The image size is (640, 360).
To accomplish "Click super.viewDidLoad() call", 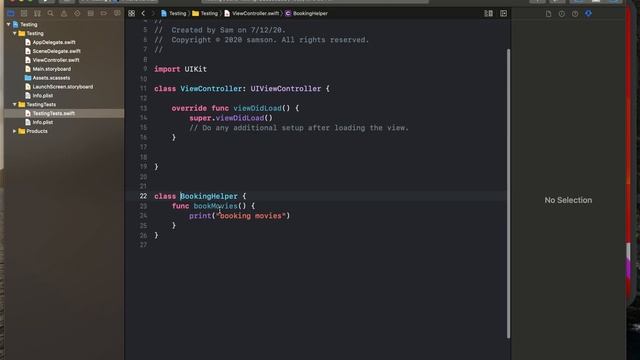I will (x=231, y=118).
